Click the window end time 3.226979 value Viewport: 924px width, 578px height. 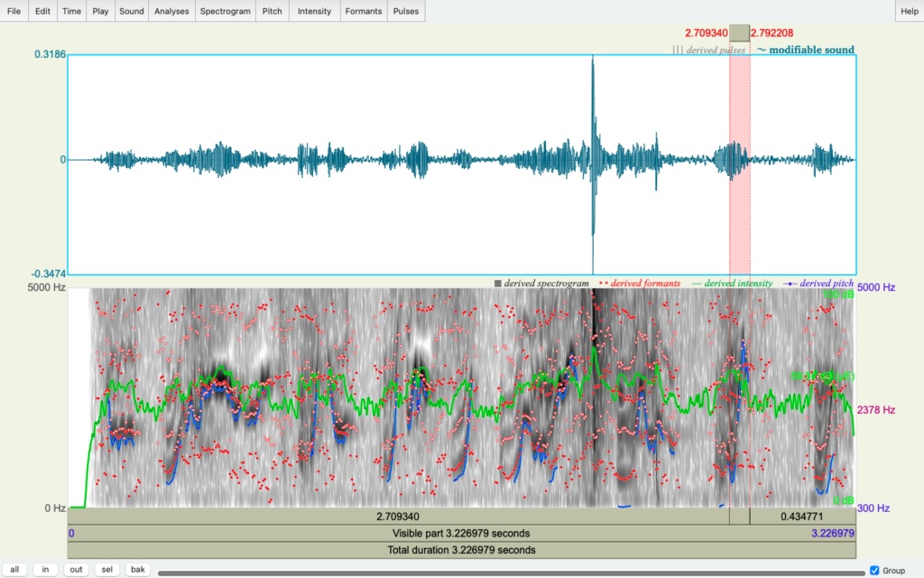click(x=833, y=533)
